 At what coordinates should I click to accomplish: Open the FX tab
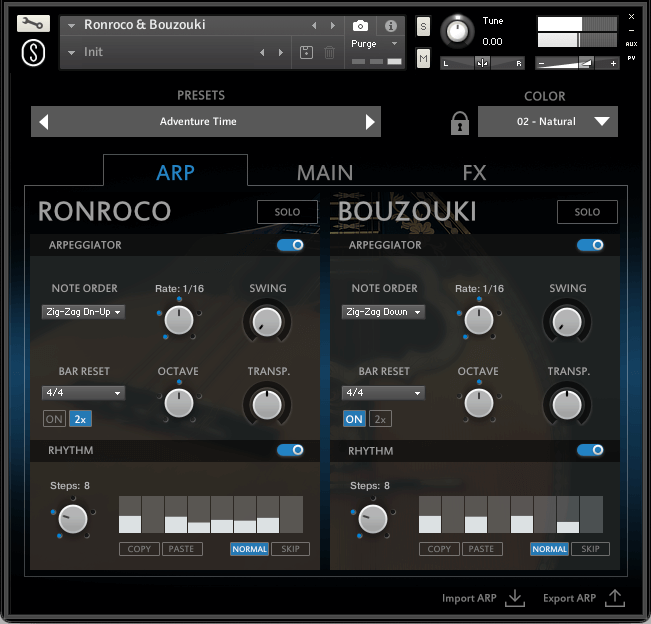[x=474, y=172]
